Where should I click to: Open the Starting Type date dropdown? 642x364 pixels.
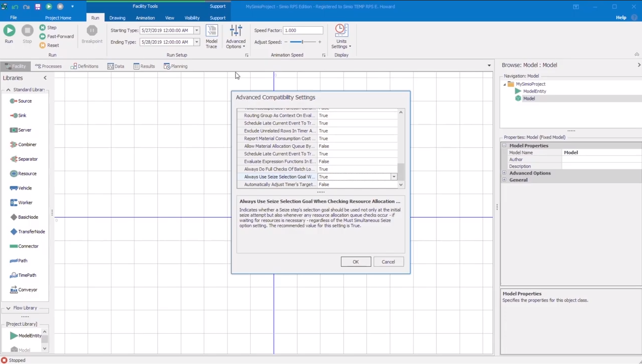click(x=197, y=31)
